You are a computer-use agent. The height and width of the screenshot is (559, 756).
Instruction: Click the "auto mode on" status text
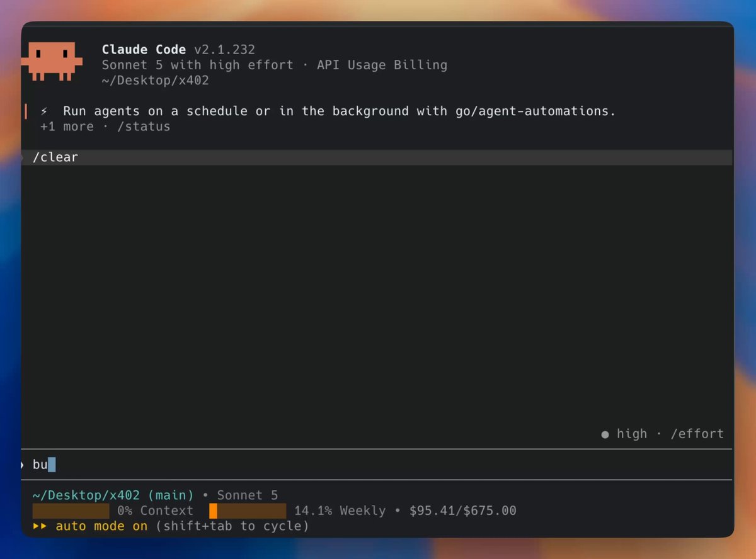click(101, 526)
